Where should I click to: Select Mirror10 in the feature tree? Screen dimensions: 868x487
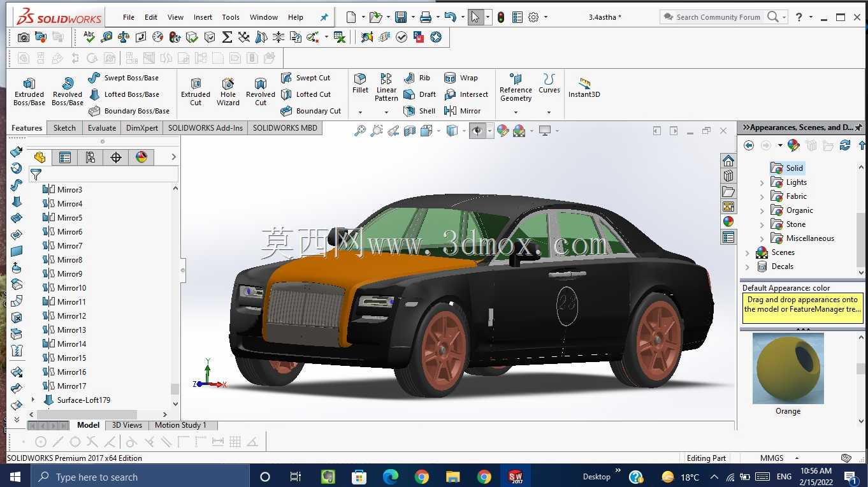pyautogui.click(x=64, y=288)
